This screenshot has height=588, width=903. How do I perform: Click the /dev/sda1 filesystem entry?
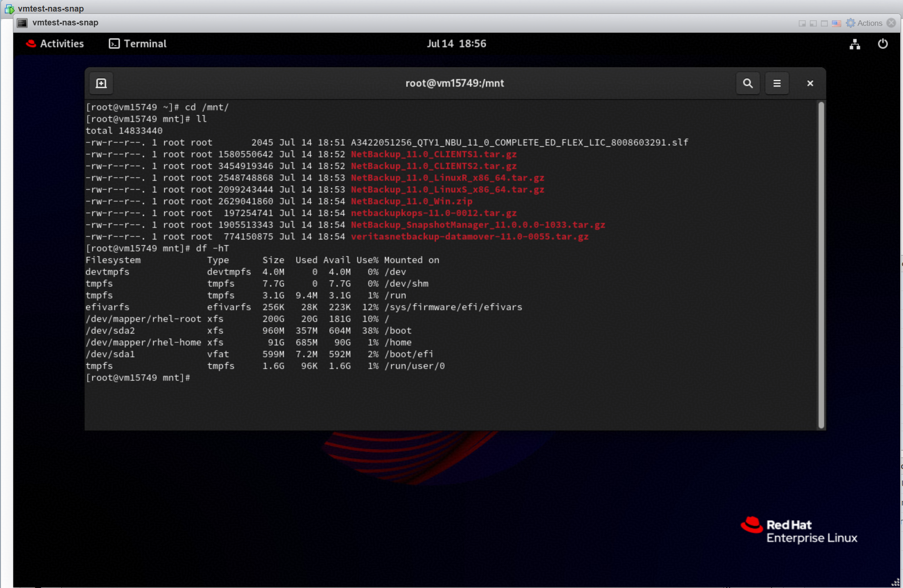[x=110, y=354]
